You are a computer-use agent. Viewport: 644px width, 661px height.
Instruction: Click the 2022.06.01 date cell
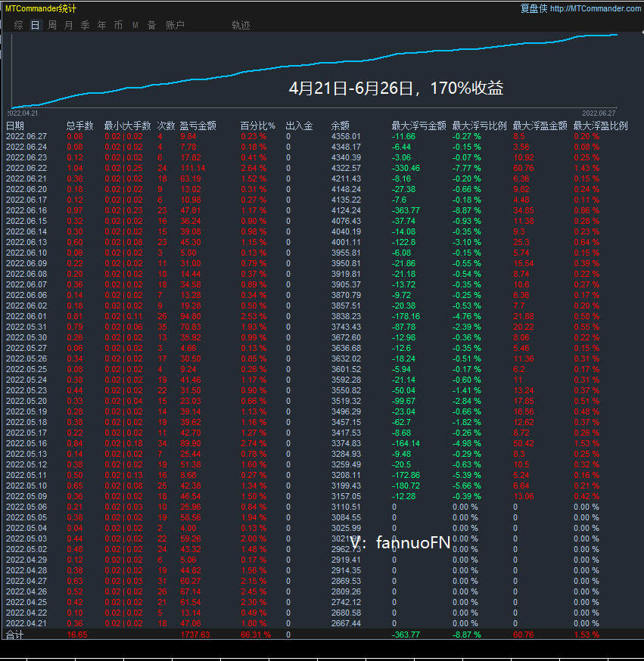click(26, 316)
